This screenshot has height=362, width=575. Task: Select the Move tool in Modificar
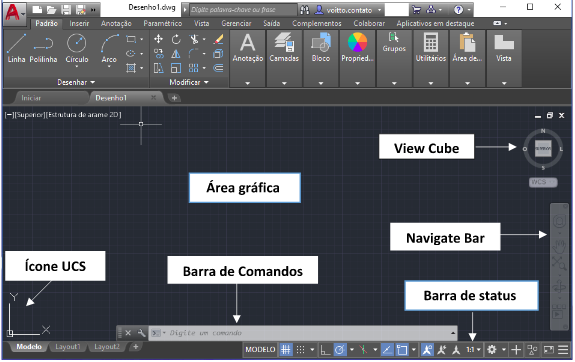pos(158,39)
